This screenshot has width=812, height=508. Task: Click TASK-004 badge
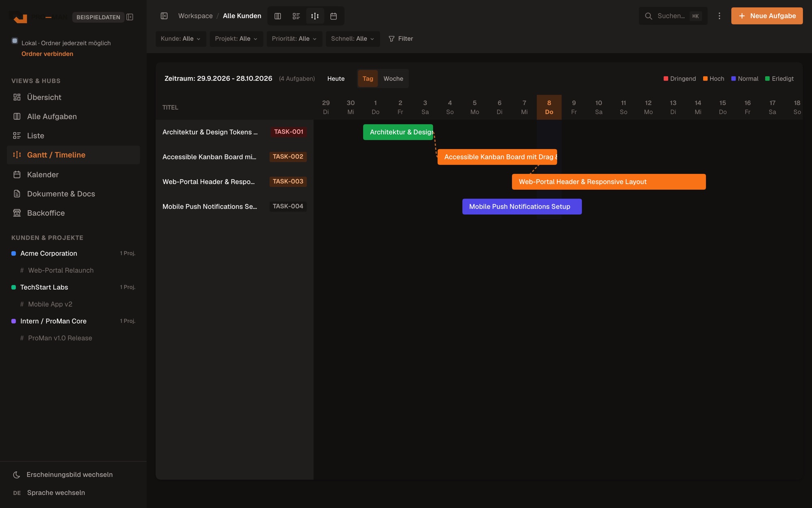coord(288,206)
